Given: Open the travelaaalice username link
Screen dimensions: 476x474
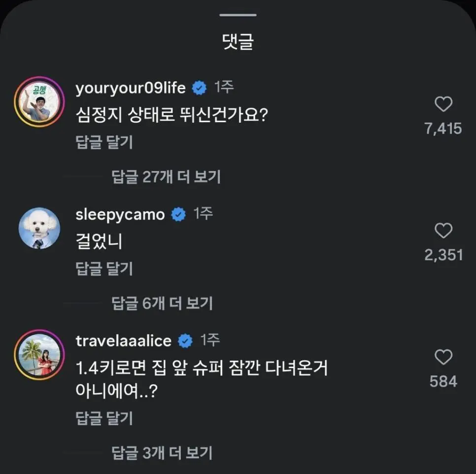Looking at the screenshot, I should [124, 340].
